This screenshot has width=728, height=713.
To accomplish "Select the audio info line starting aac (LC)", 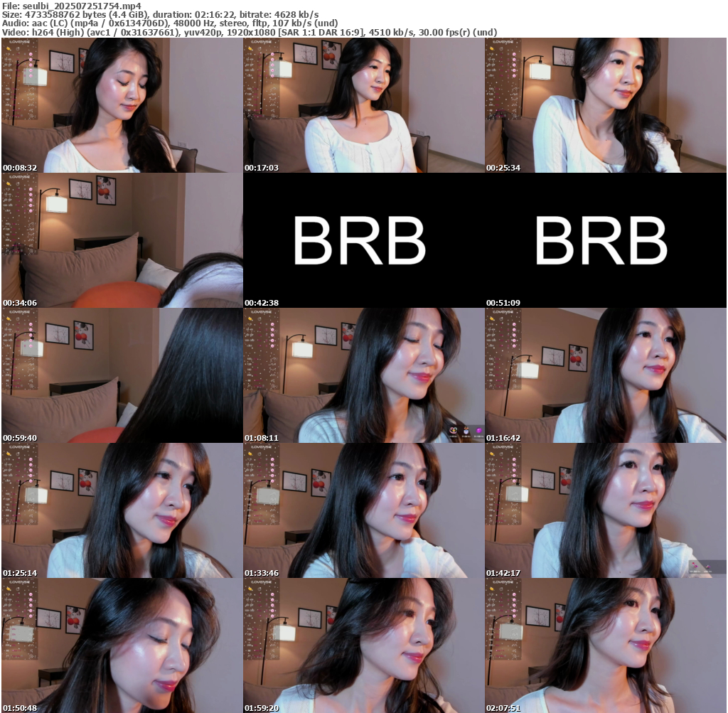I will [x=184, y=23].
